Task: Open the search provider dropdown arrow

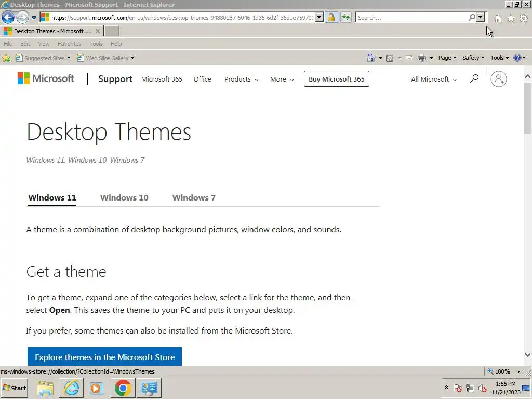Action: [481, 17]
